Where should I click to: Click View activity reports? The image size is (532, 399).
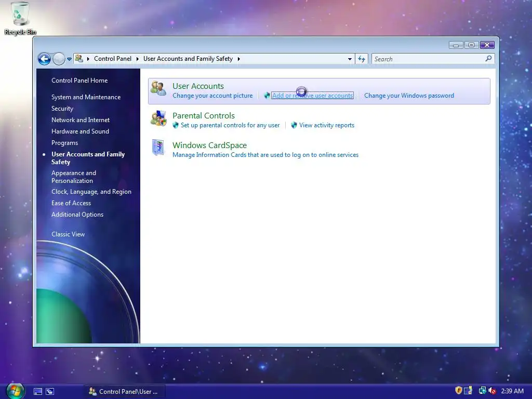(x=326, y=125)
